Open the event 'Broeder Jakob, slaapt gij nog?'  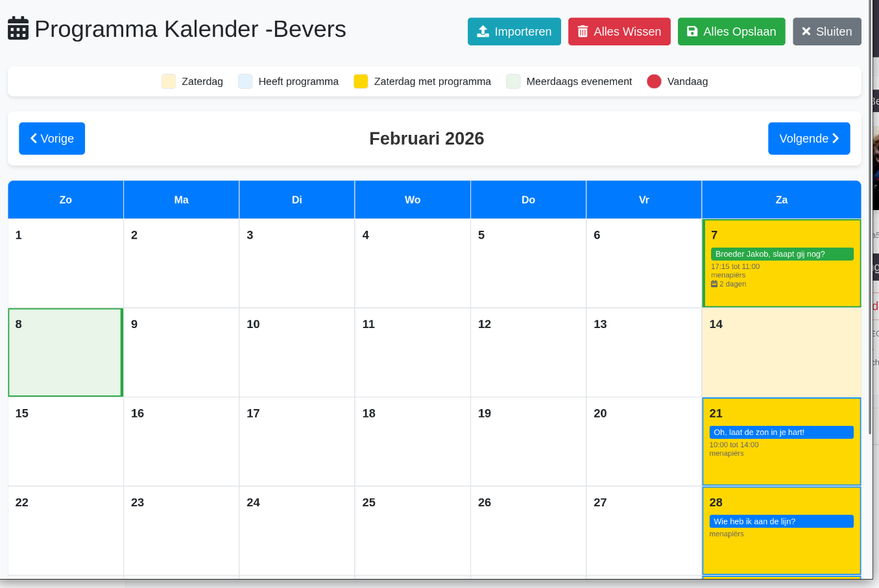coord(782,253)
